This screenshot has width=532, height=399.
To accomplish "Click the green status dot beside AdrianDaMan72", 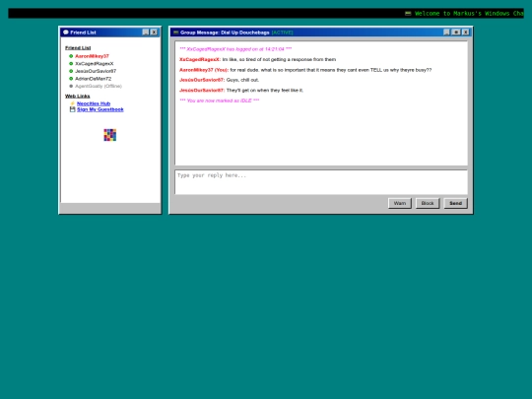I will click(x=71, y=79).
